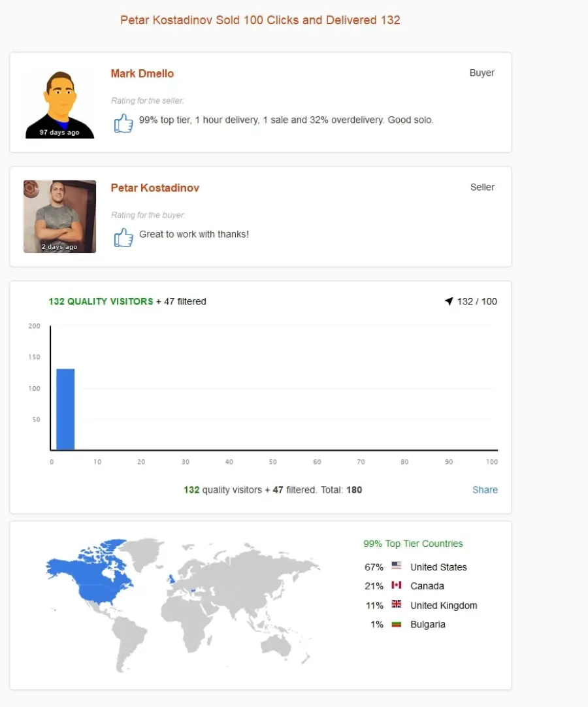Click the Buyer label on Mark's card
Screen dimensions: 588x707
point(482,73)
